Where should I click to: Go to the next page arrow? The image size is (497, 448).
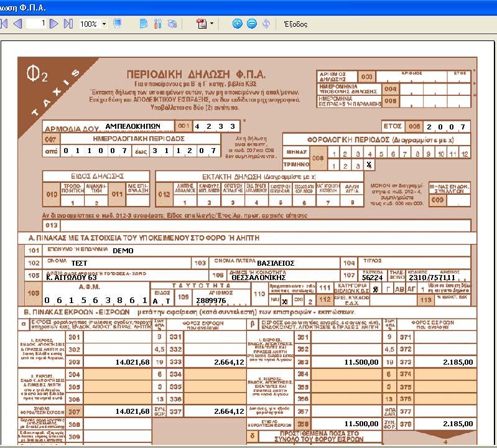coord(54,24)
